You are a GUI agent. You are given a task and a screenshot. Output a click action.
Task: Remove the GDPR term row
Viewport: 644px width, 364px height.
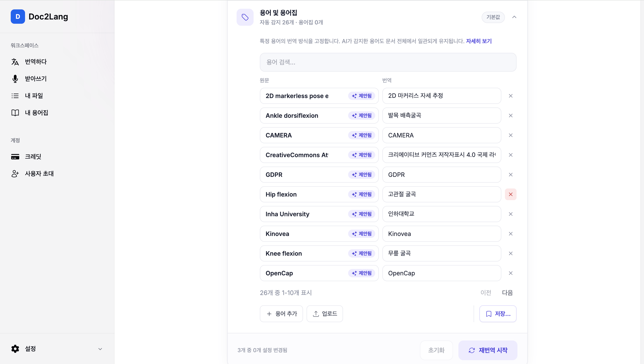511,174
